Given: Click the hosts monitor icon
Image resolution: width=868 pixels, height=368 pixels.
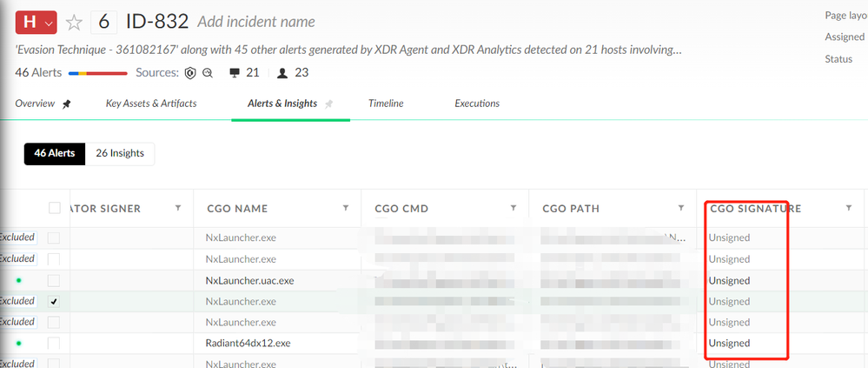Looking at the screenshot, I should tap(234, 73).
